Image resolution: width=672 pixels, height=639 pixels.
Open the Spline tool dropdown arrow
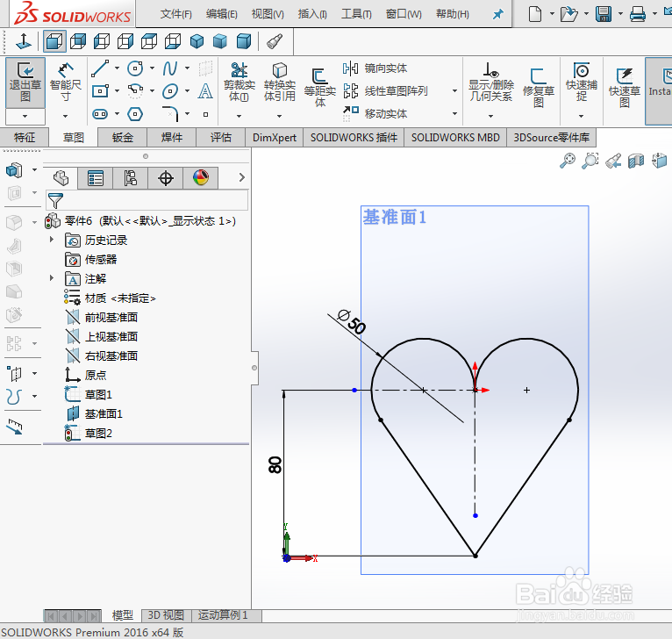tap(187, 68)
